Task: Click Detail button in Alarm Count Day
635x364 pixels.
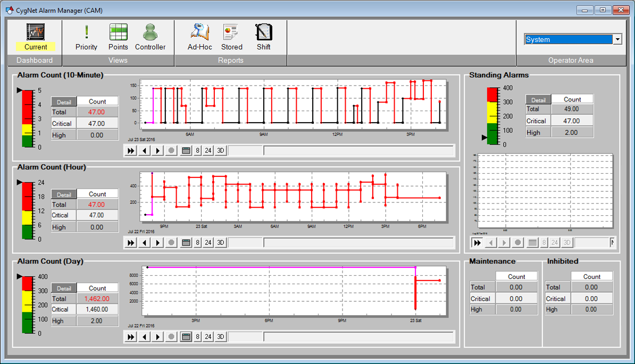Action: [x=64, y=289]
